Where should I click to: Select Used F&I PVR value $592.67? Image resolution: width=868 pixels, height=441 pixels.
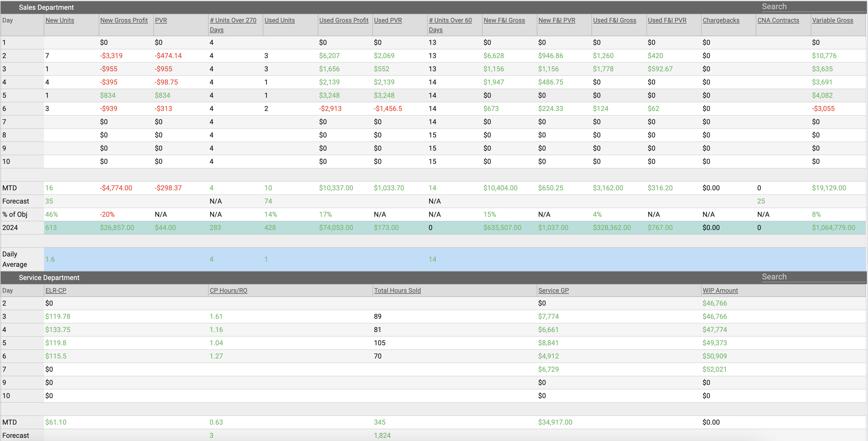[660, 69]
